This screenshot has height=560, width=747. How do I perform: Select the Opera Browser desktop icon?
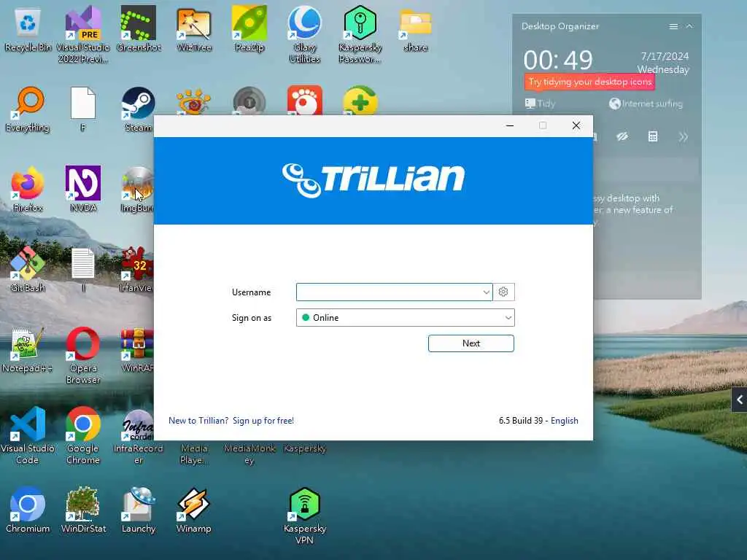click(x=83, y=355)
